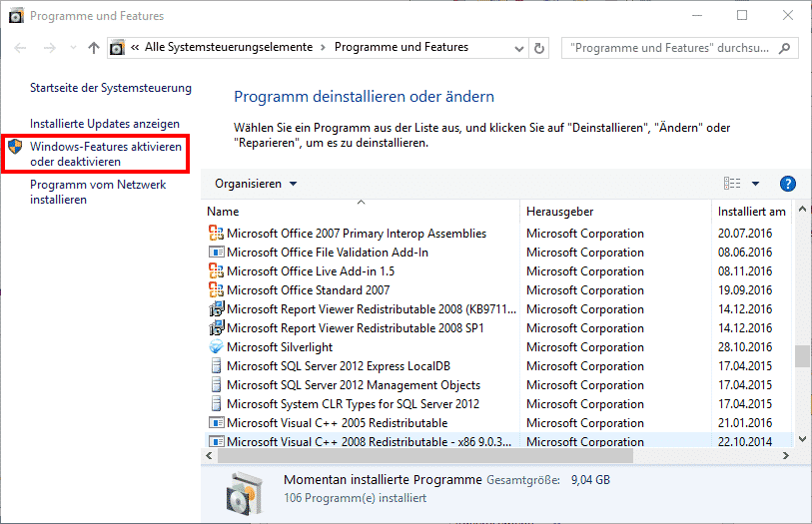Open Installierte Updates anzeigen
The width and height of the screenshot is (812, 524).
click(x=105, y=124)
